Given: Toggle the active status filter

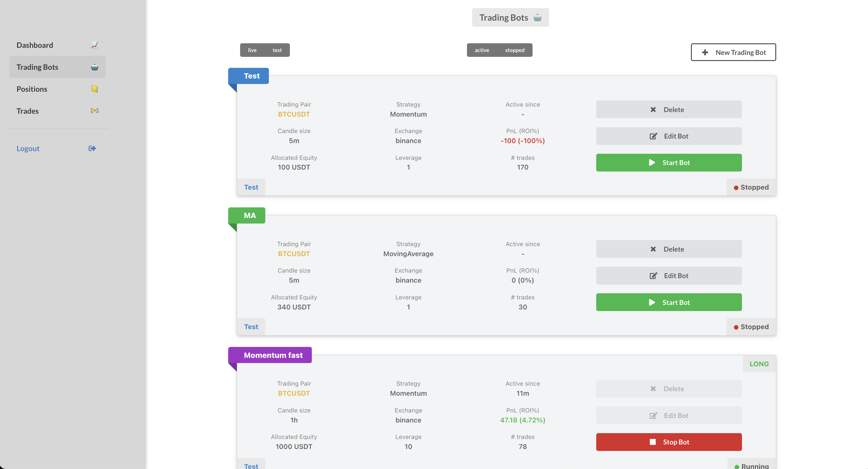Looking at the screenshot, I should point(482,50).
